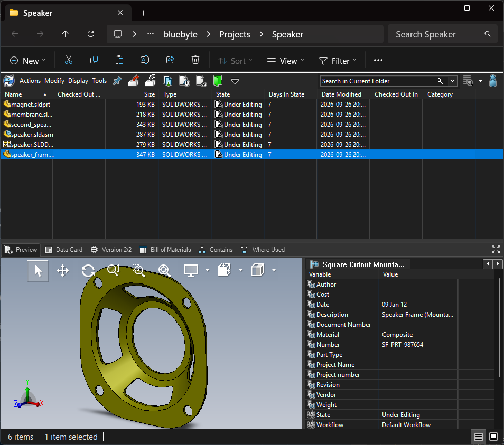This screenshot has height=445, width=504.
Task: Click the display style box icon
Action: 257,270
